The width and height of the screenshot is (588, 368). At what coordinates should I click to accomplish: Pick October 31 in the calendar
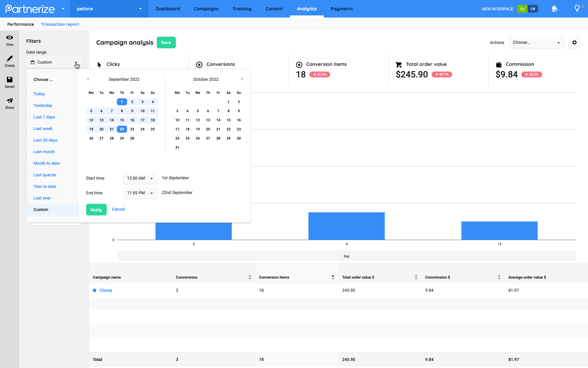(x=177, y=148)
